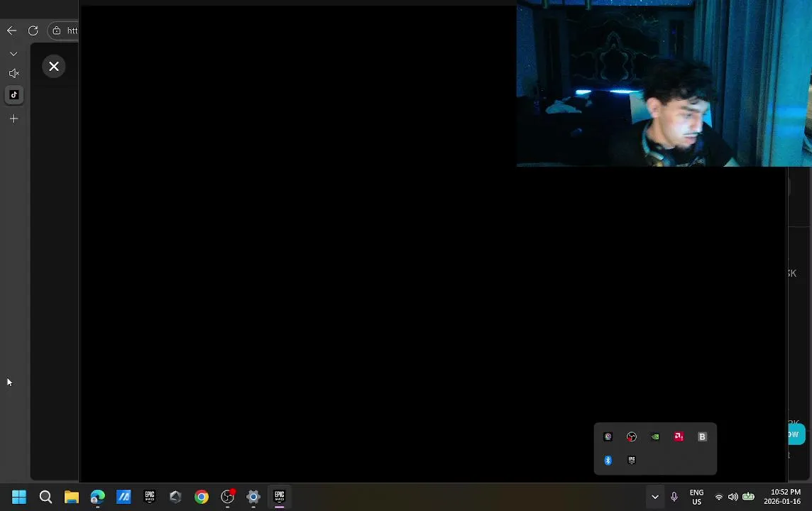Close the video viewer with the round X button

pos(54,66)
